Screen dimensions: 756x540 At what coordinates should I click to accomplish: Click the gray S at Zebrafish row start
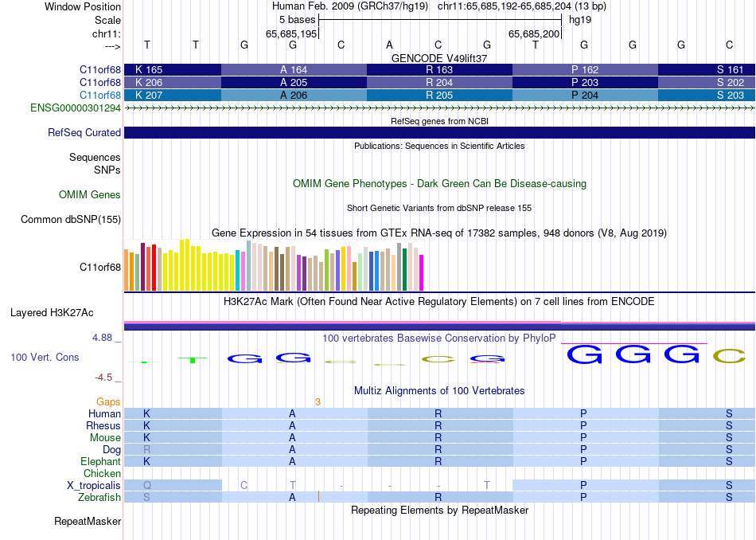146,497
